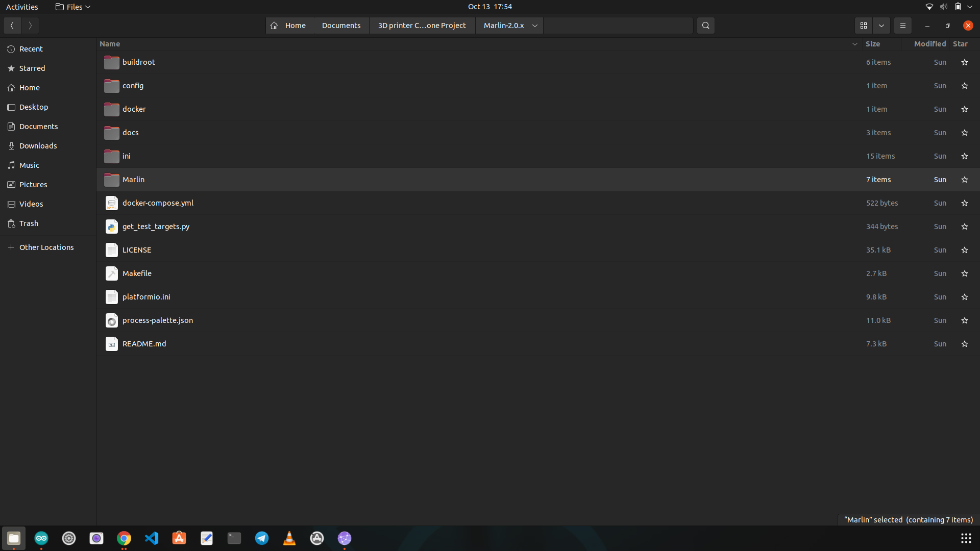Click the process-palette.json file icon
Screen dimensions: 980x551
(x=111, y=320)
